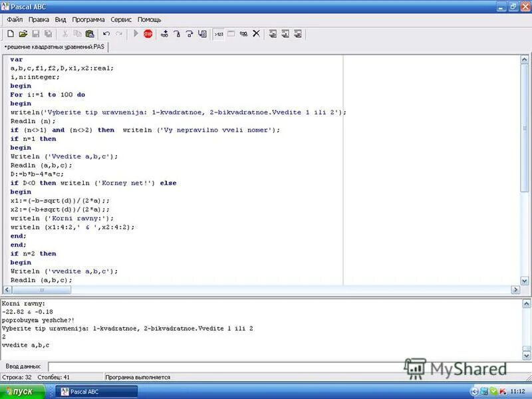Viewport: 532px width, 399px height.
Task: Open the Правка menu
Action: pyautogui.click(x=39, y=20)
